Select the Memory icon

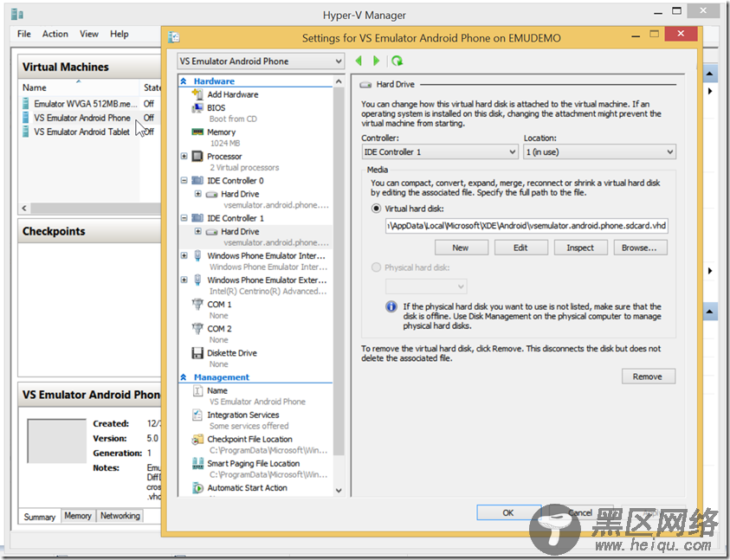[x=197, y=132]
